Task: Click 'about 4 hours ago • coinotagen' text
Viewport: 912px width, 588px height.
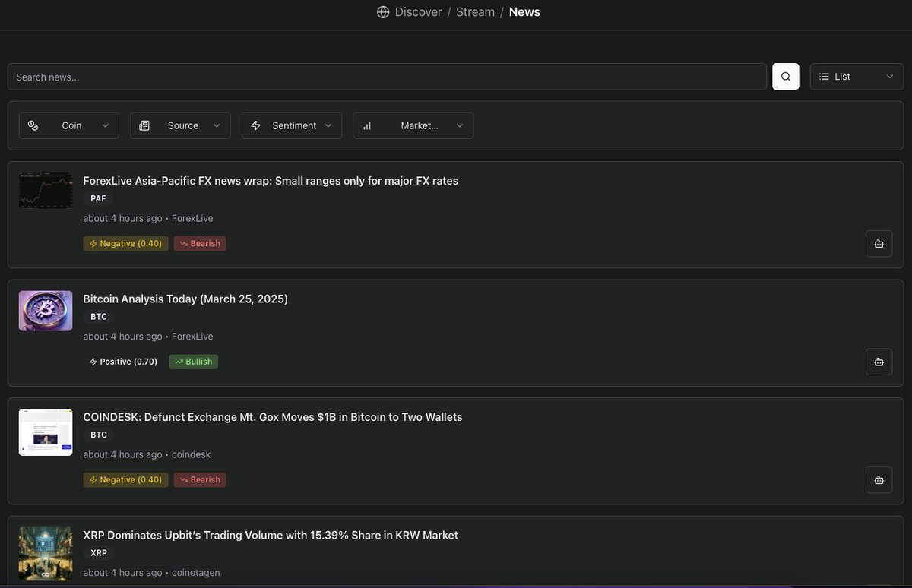Action: pyautogui.click(x=151, y=573)
